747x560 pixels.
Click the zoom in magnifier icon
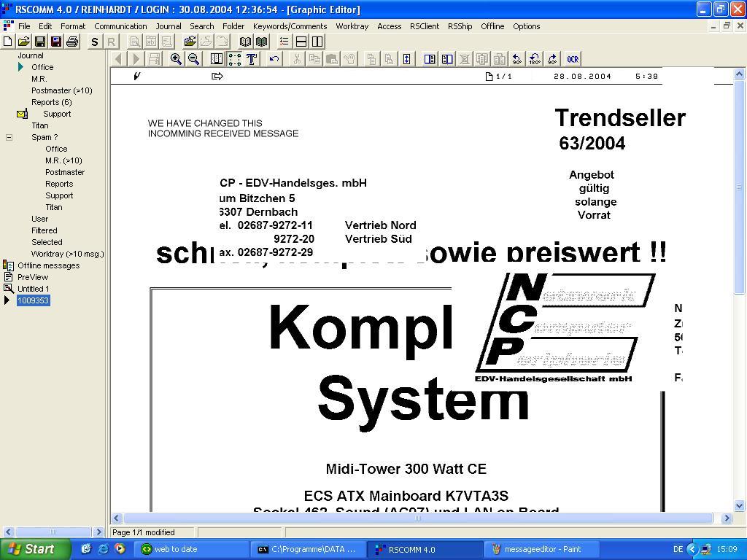click(x=176, y=59)
